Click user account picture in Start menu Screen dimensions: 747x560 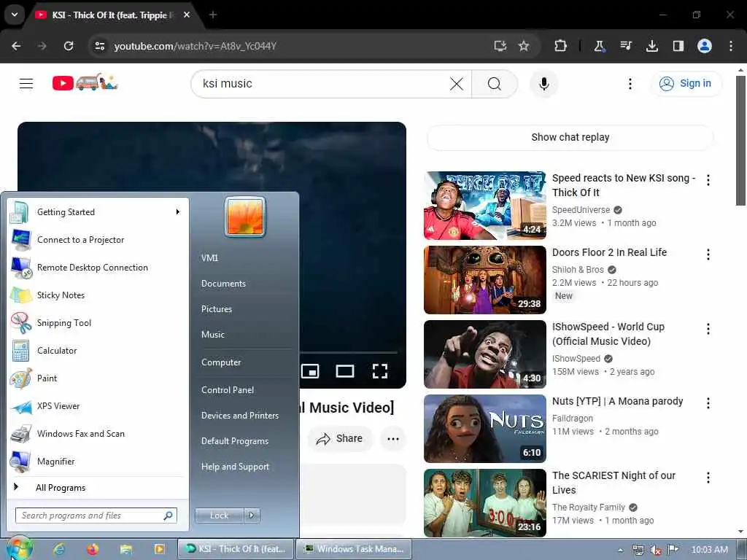(245, 217)
